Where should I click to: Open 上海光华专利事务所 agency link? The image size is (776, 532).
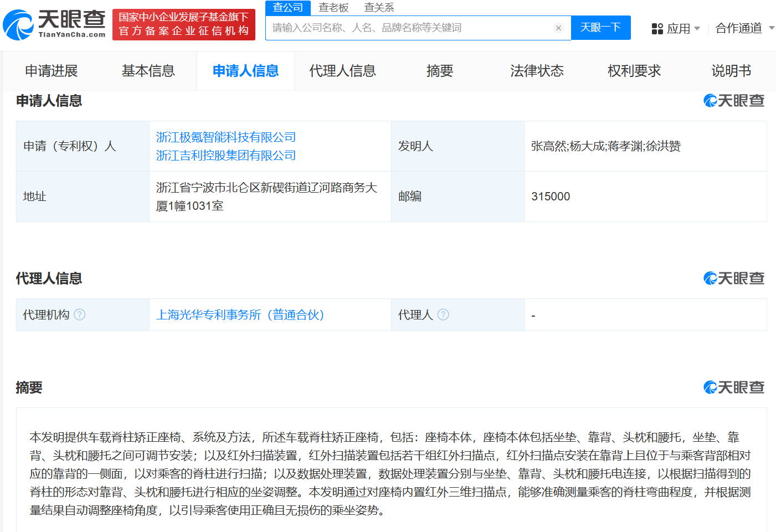click(x=240, y=315)
